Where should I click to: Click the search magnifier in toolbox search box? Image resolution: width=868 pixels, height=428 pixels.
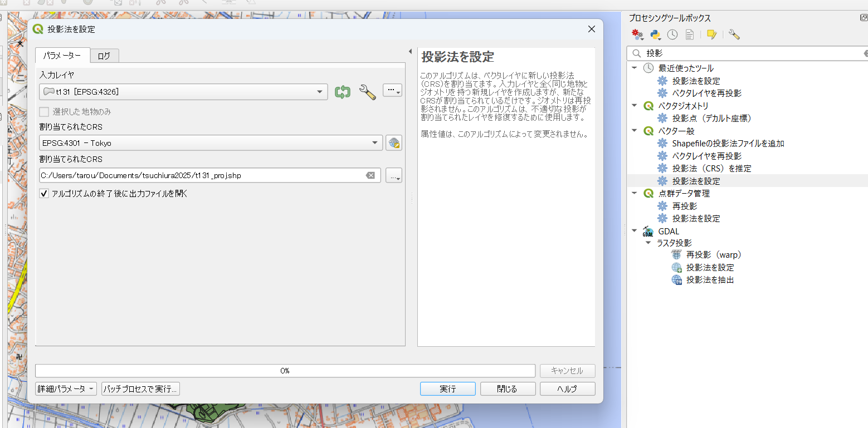coord(637,53)
